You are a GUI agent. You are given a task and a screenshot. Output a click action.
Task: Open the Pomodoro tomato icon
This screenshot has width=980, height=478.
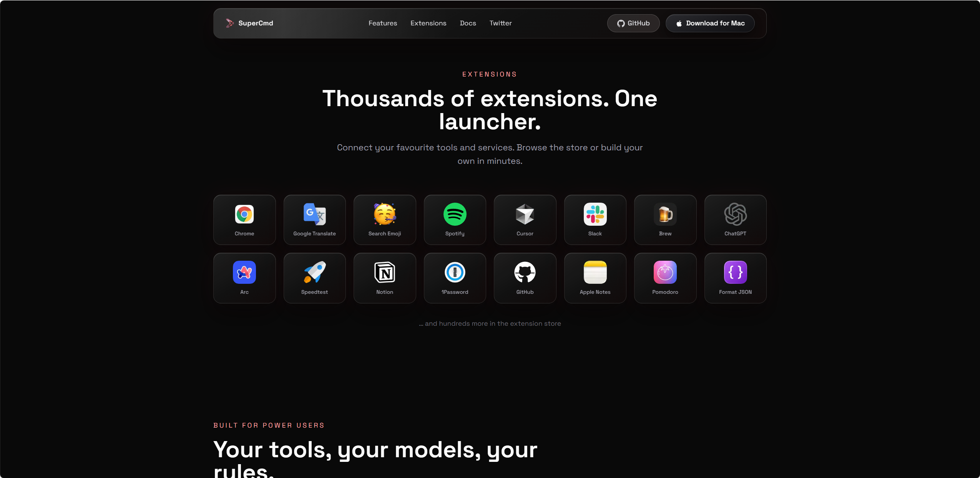[x=665, y=272]
